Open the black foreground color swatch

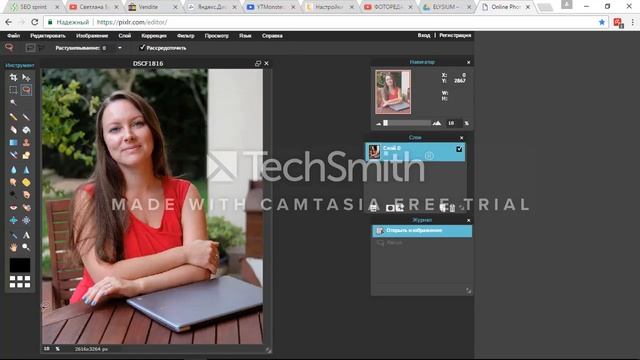pos(20,265)
